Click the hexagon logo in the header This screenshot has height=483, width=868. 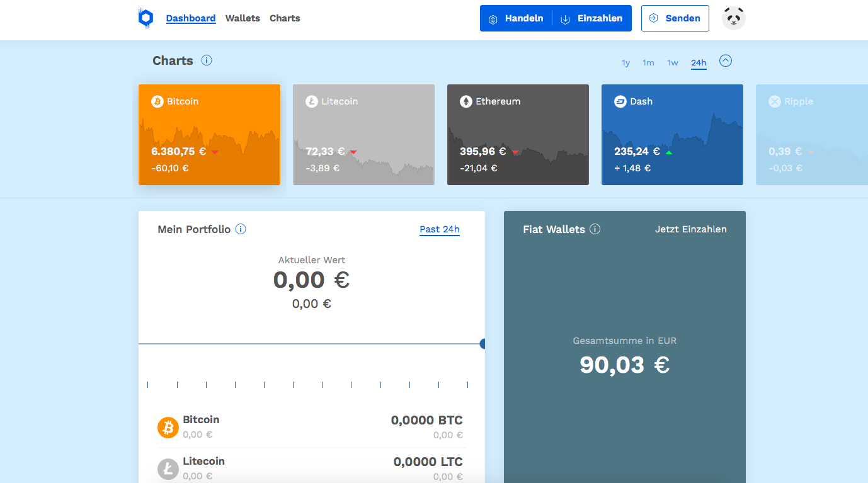tap(146, 18)
